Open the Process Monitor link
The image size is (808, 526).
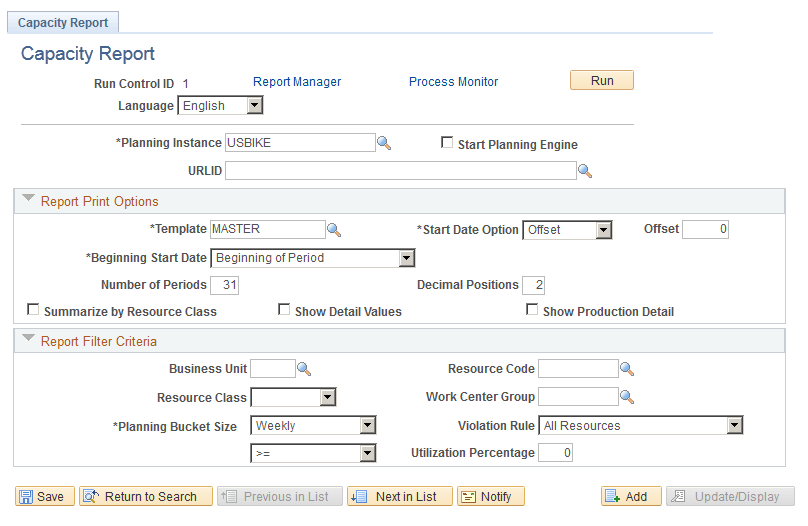(453, 82)
